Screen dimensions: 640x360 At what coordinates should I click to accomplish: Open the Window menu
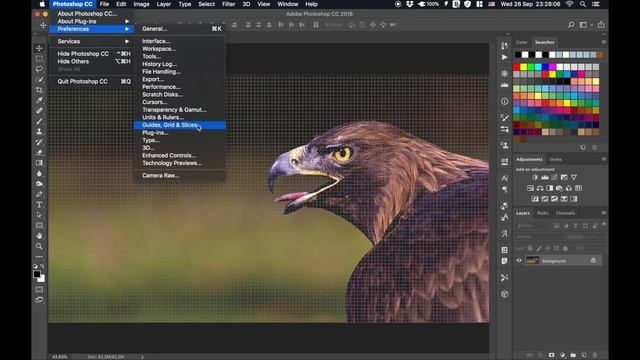(288, 4)
